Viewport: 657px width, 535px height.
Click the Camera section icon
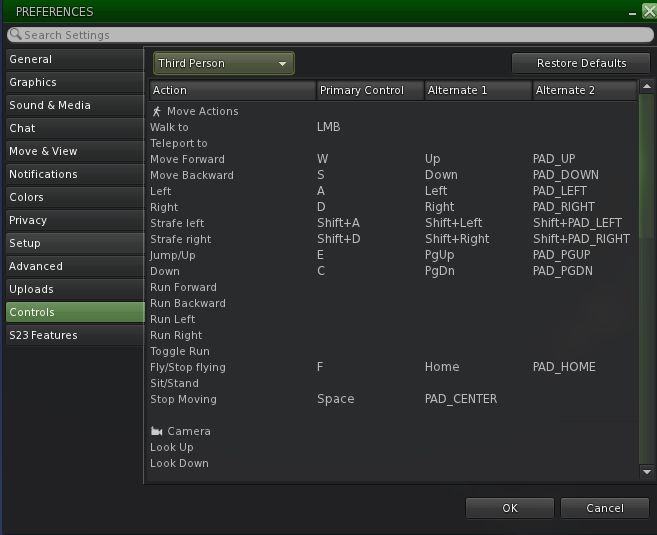(x=156, y=431)
